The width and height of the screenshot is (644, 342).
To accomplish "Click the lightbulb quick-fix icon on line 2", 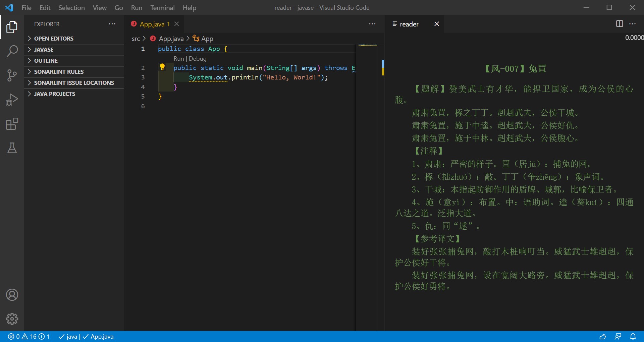I will click(x=162, y=67).
